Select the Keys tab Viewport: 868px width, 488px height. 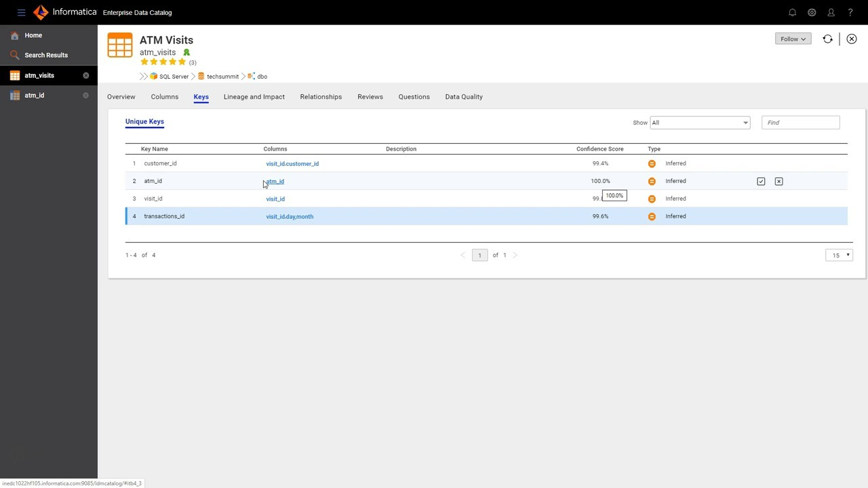click(201, 97)
